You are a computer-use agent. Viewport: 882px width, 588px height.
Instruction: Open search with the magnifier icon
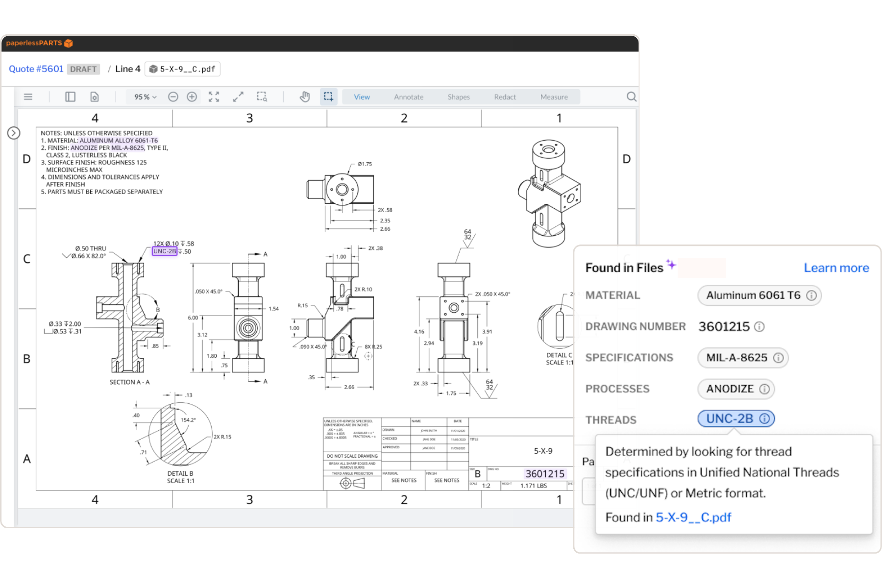pyautogui.click(x=632, y=97)
